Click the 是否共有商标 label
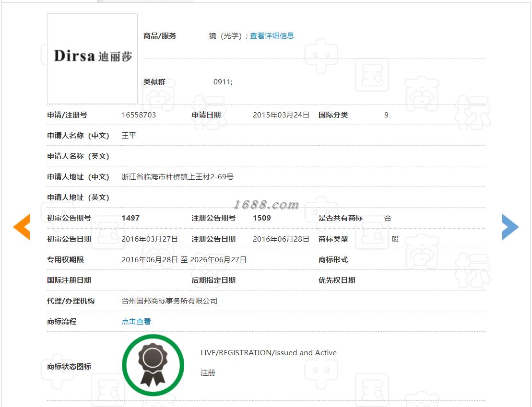 pos(340,218)
